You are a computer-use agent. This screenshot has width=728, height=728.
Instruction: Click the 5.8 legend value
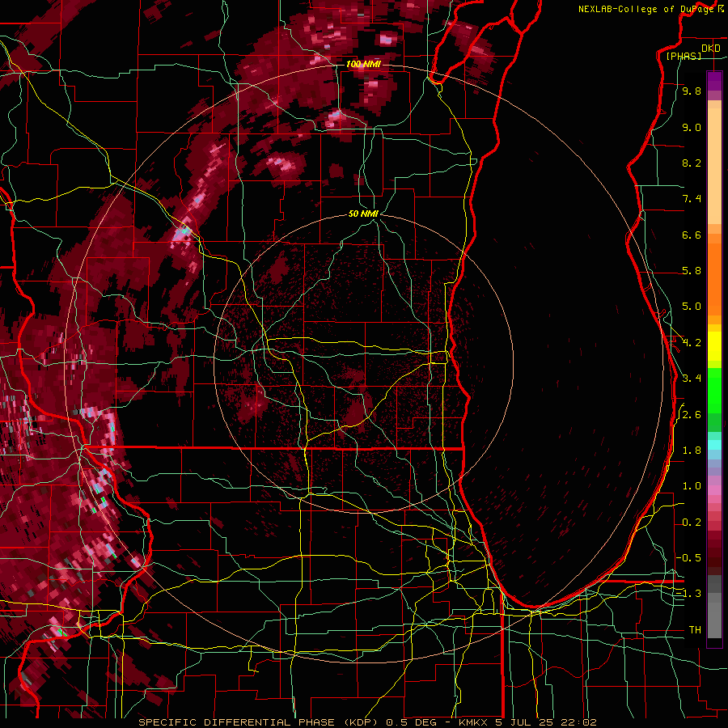coord(692,271)
